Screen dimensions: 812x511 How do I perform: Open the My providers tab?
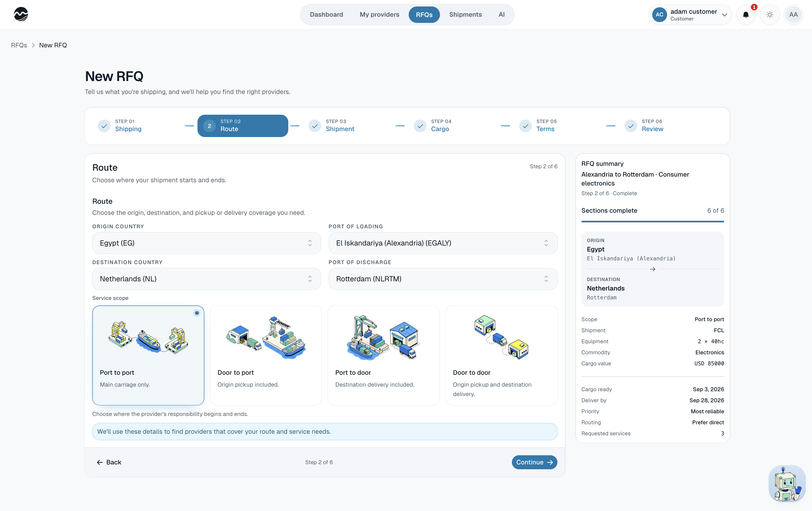[x=379, y=15]
